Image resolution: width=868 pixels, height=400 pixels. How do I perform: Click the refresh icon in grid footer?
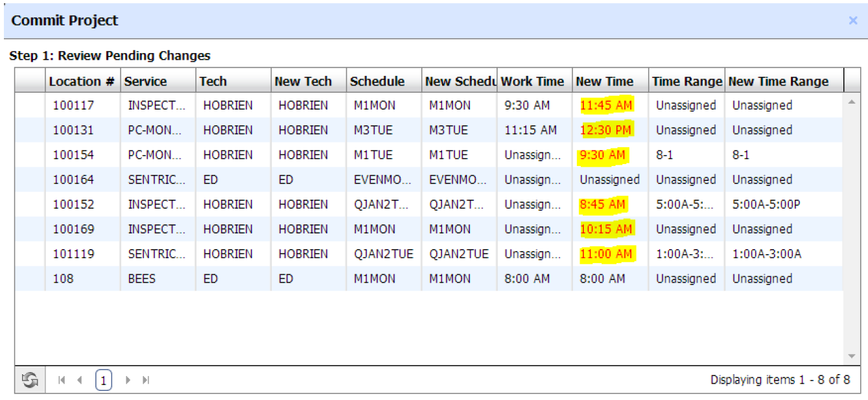click(30, 381)
